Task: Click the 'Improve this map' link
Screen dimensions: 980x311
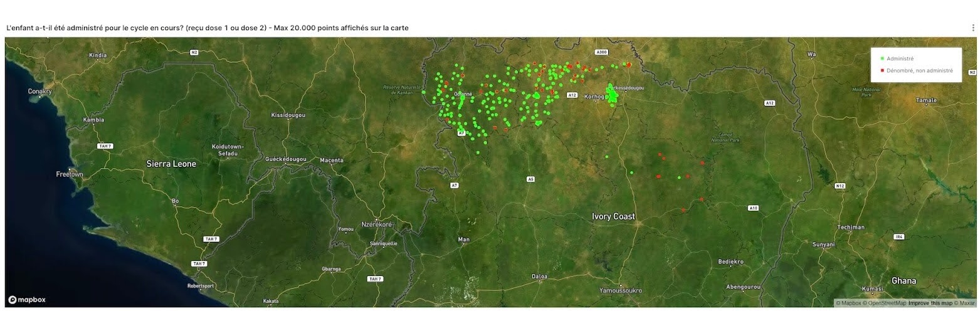Action: pos(930,303)
